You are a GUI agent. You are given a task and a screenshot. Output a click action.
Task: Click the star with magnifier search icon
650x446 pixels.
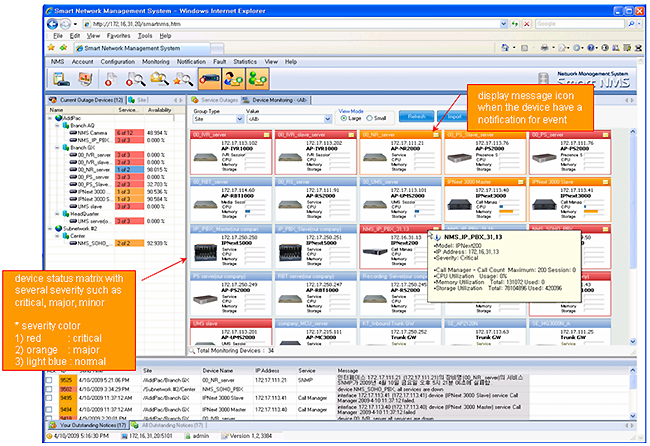pos(183,79)
